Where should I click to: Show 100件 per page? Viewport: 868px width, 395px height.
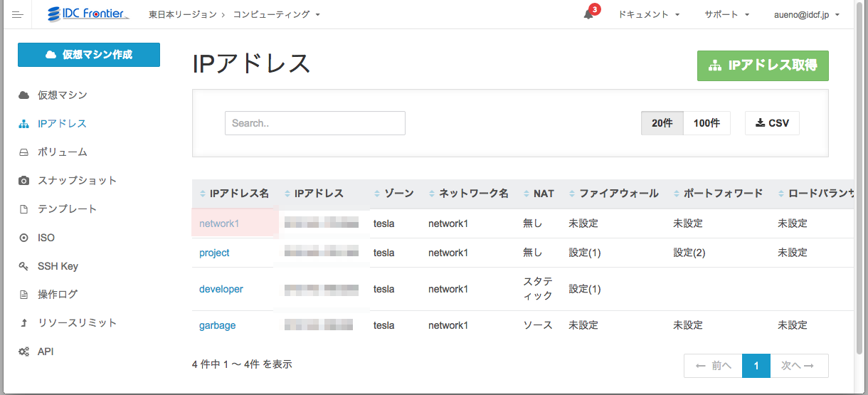tap(706, 123)
